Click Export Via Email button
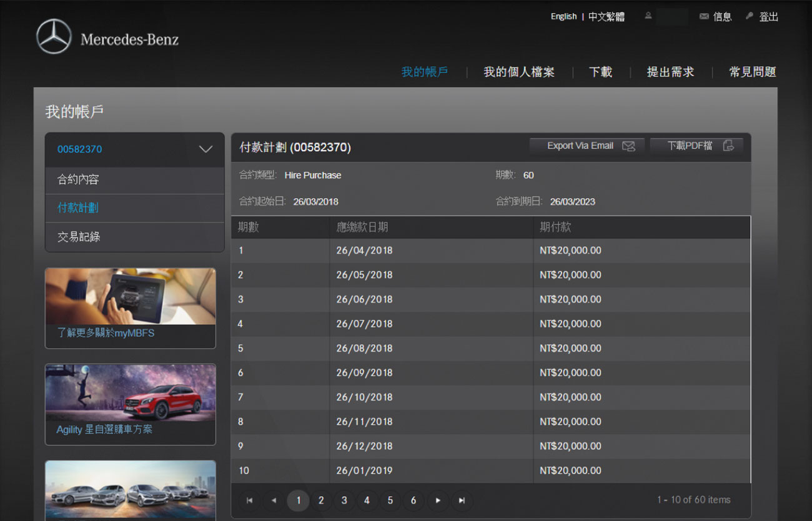Screen dimensions: 812x521 [x=587, y=146]
